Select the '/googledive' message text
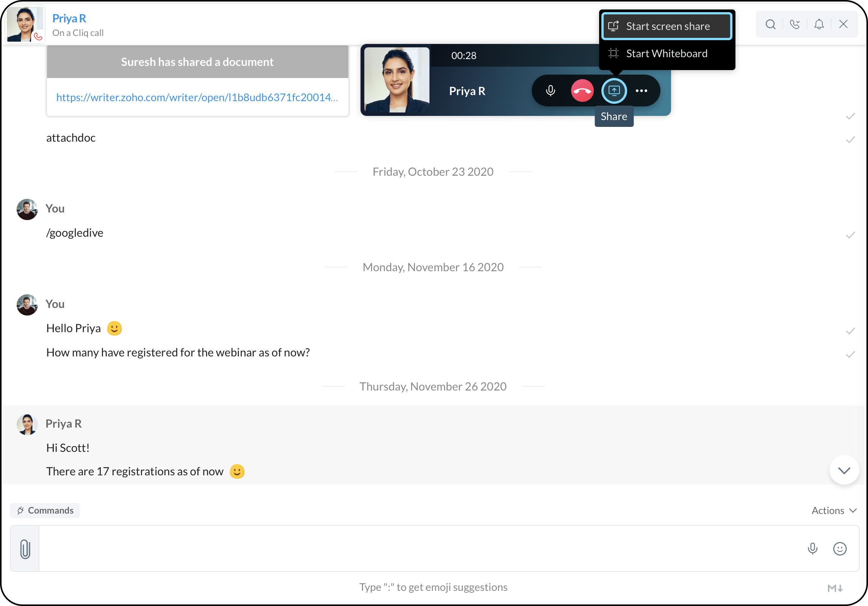Screen dimensions: 868x606 (75, 233)
